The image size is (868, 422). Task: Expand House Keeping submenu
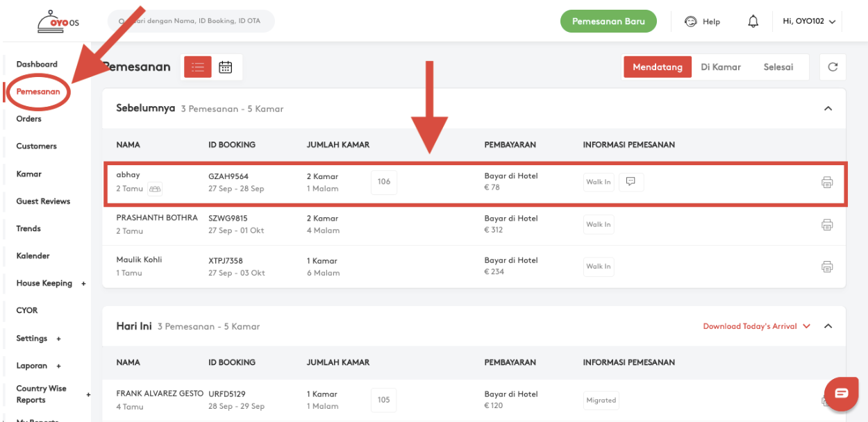83,283
